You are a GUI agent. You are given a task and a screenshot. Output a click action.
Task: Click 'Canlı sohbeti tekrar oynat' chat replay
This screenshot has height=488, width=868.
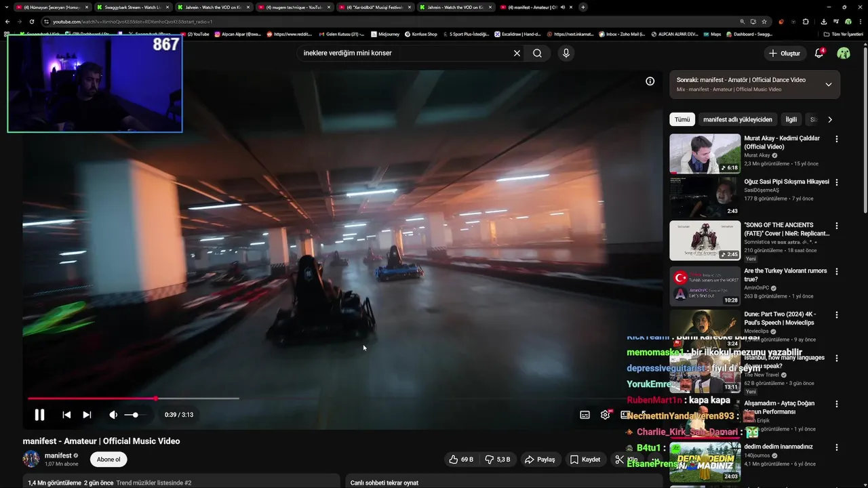tap(384, 483)
